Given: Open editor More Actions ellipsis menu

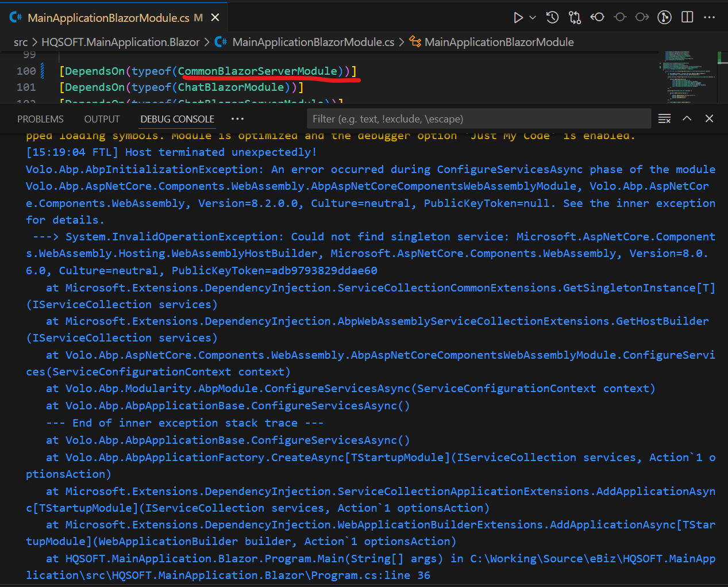Looking at the screenshot, I should 710,17.
